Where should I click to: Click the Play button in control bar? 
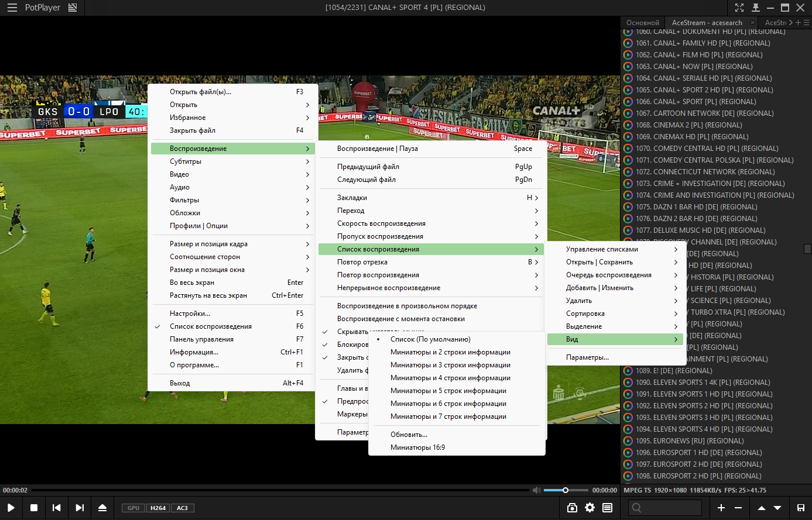click(x=11, y=508)
